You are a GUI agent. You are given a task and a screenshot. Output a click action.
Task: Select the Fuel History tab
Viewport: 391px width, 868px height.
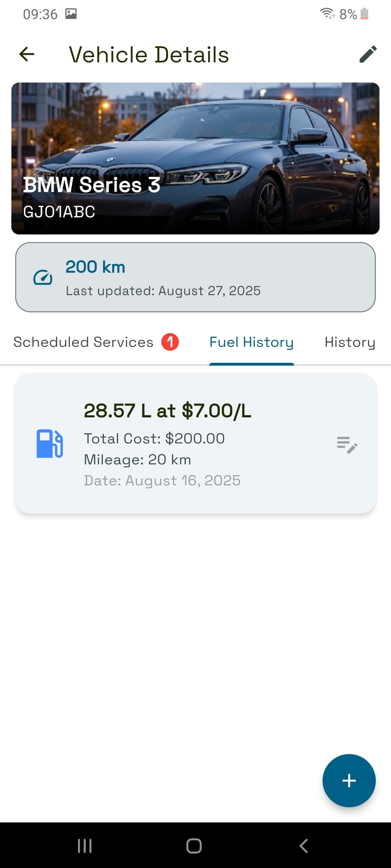[x=251, y=342]
